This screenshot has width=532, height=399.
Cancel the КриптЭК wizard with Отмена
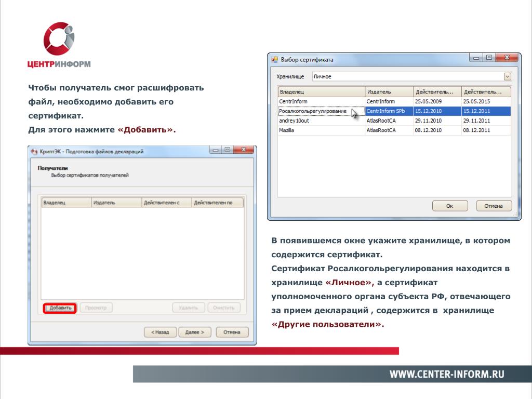click(x=232, y=332)
